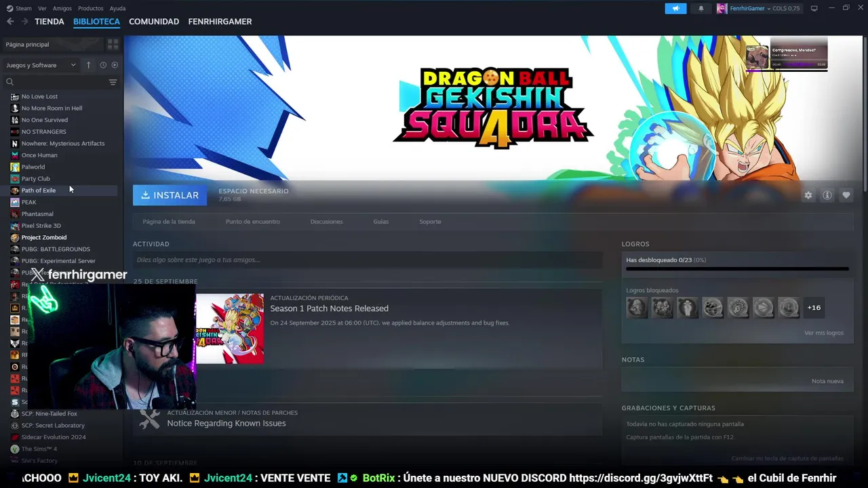This screenshot has width=868, height=488.
Task: Open the Productos menu
Action: point(91,8)
